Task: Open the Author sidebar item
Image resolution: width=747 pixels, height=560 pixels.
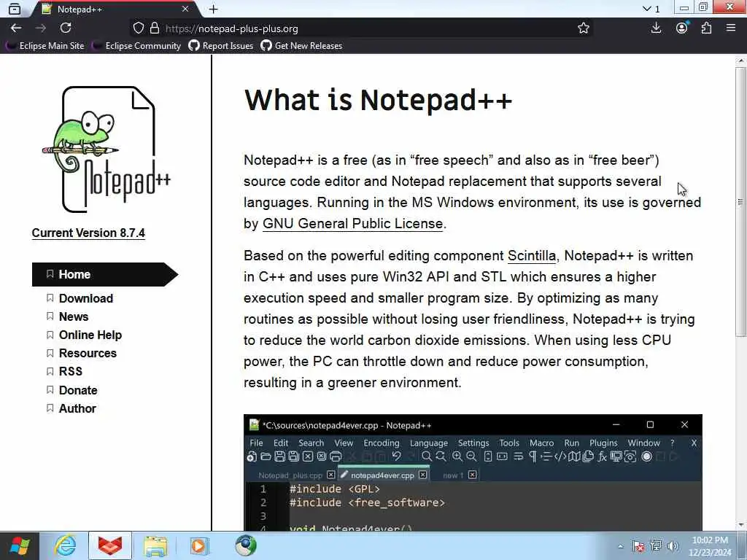Action: point(77,408)
